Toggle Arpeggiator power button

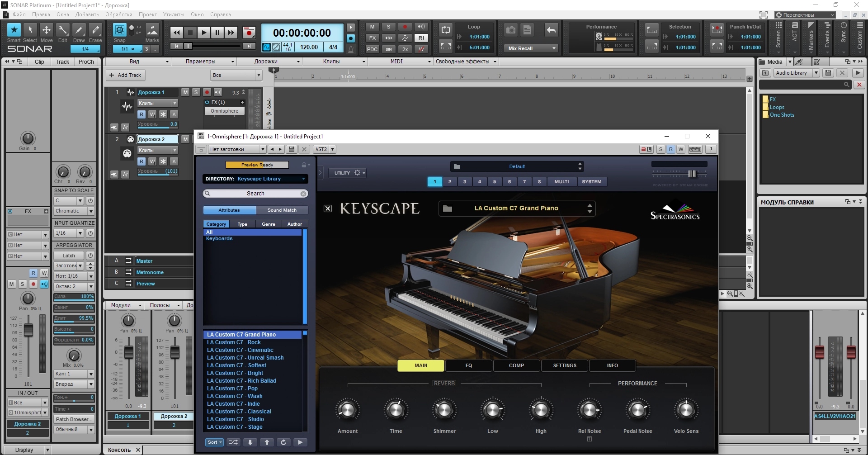coord(90,256)
